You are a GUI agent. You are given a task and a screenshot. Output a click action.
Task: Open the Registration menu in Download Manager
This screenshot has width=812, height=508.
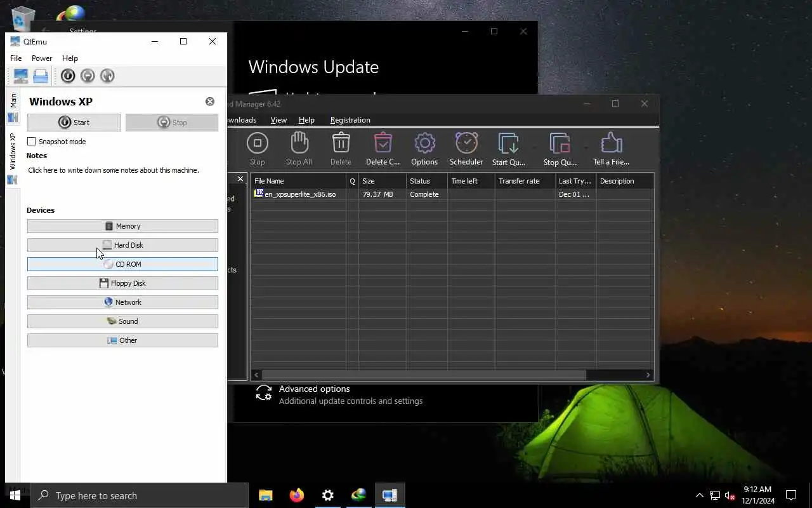pyautogui.click(x=350, y=120)
